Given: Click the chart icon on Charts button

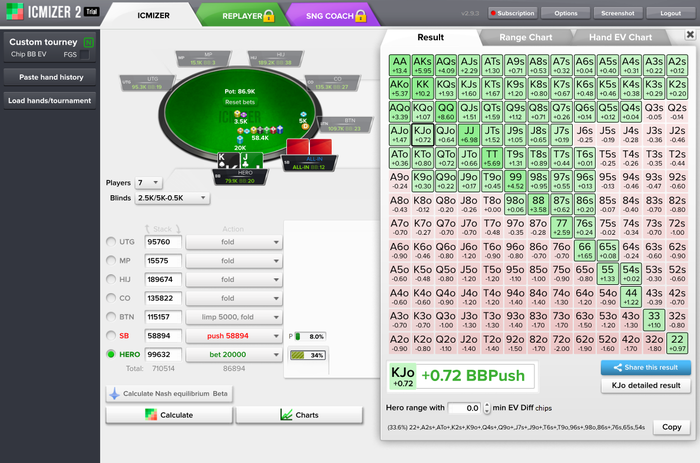Looking at the screenshot, I should 286,415.
